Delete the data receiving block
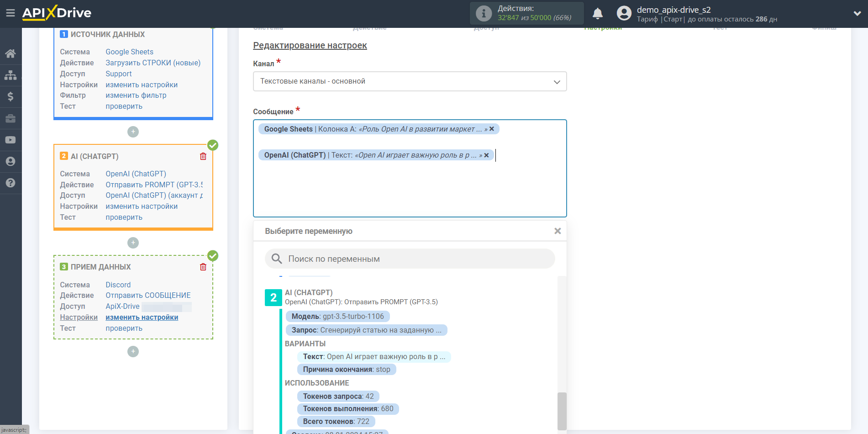The image size is (868, 434). pyautogui.click(x=203, y=267)
